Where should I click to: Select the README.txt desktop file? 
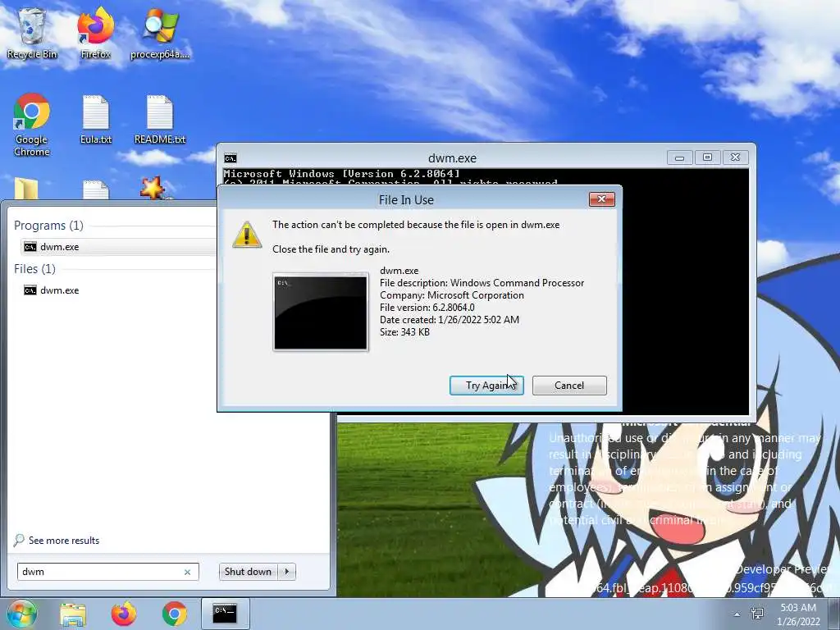pyautogui.click(x=160, y=119)
